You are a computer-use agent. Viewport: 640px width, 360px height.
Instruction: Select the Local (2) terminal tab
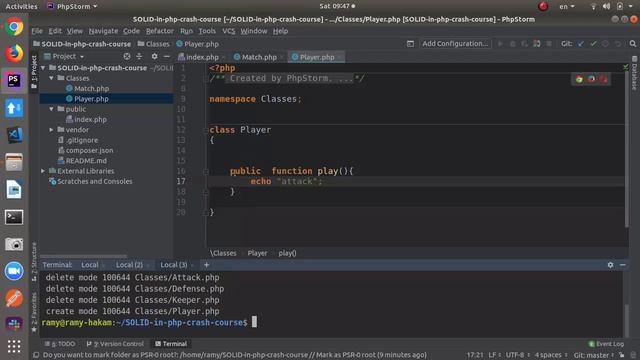(x=129, y=265)
